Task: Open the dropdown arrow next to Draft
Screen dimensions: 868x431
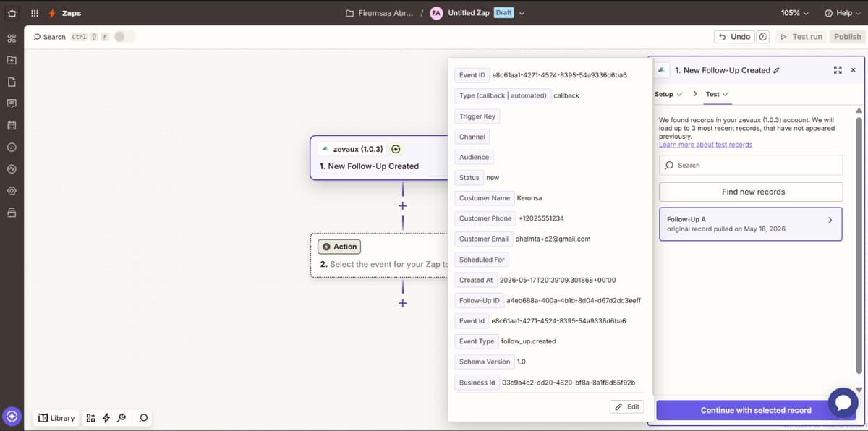Action: 521,13
